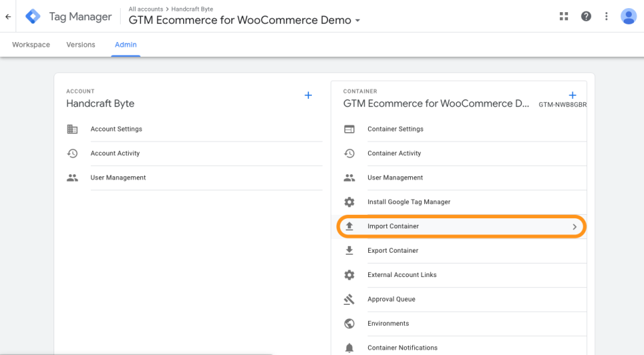Open Install Google Tag Manager

point(409,202)
